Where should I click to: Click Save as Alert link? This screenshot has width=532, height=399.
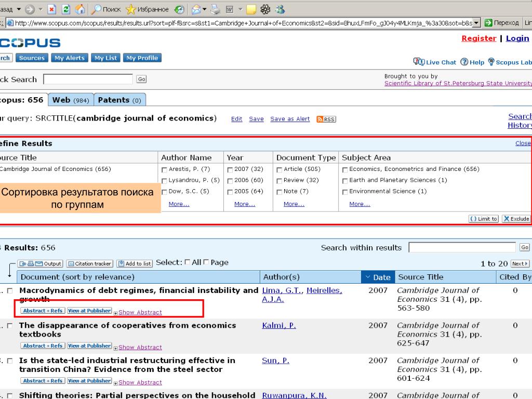[x=290, y=119]
